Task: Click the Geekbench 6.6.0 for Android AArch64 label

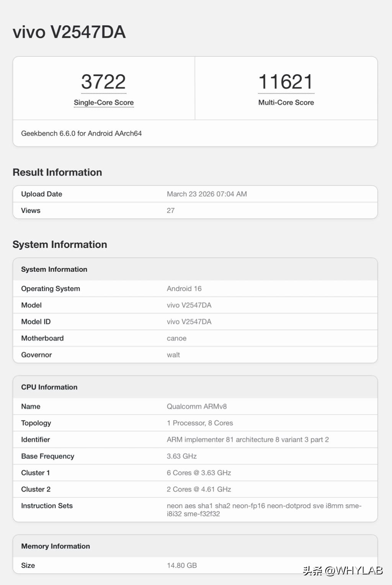Action: tap(81, 133)
